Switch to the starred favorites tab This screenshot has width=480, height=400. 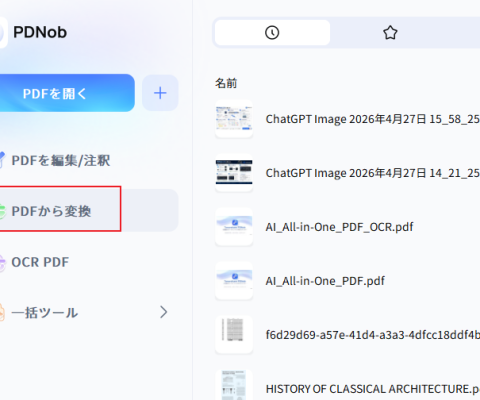390,33
